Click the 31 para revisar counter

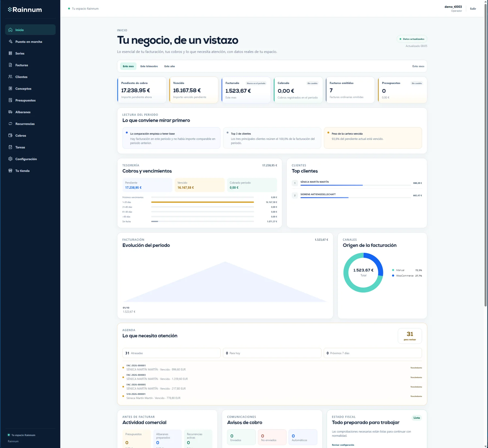coord(410,336)
